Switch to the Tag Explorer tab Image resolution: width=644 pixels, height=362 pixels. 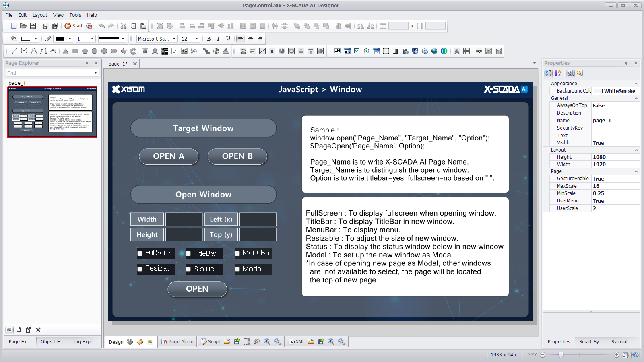[x=85, y=341]
